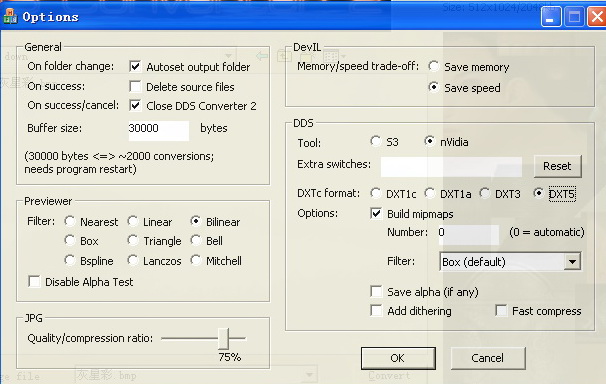Click the JPG quality slider handle
Image resolution: width=606 pixels, height=384 pixels.
223,338
